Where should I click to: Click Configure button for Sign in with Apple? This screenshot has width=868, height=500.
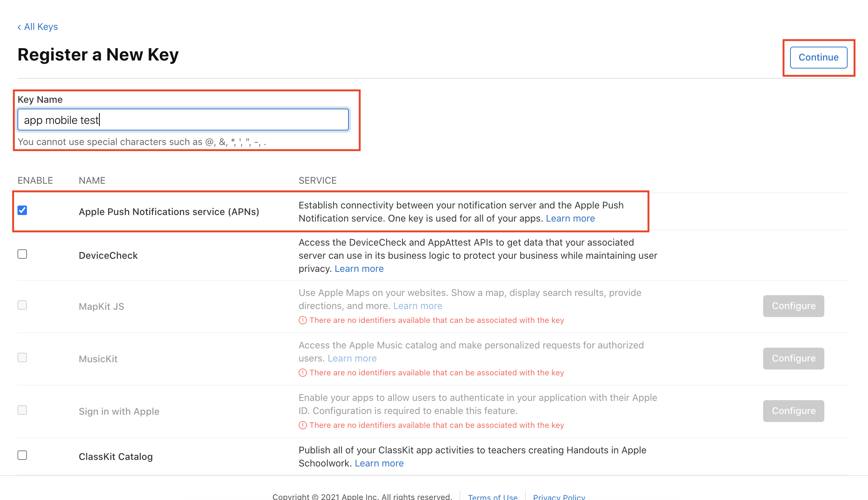(793, 411)
